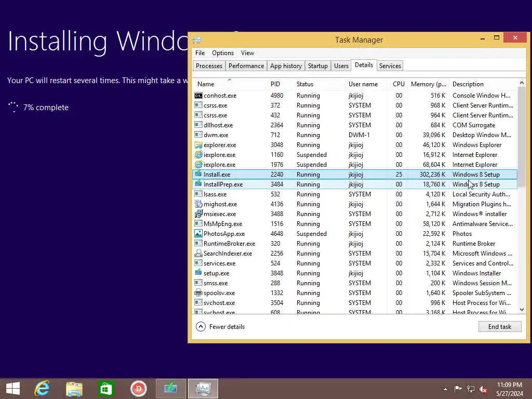Click the conhost.exe process icon

198,96
